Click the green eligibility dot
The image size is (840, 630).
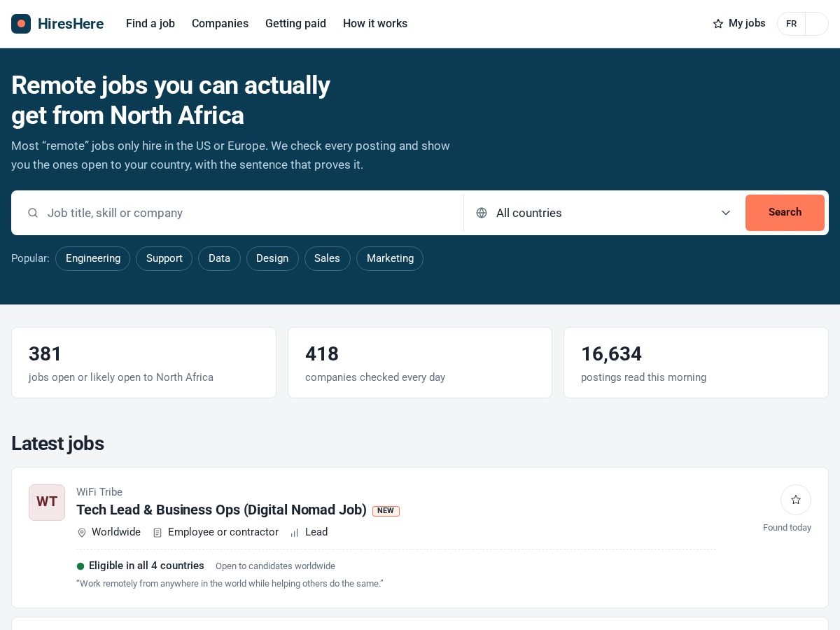point(80,566)
